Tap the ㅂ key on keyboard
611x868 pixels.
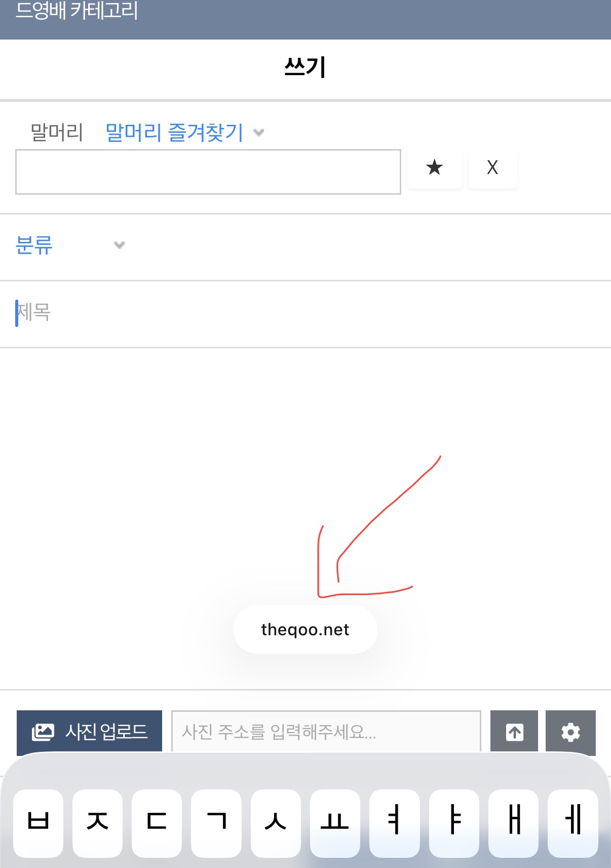pos(39,823)
